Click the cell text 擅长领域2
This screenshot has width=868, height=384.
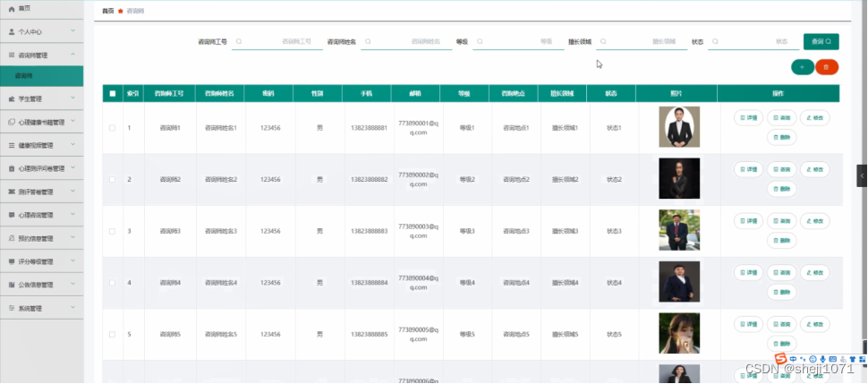[566, 180]
